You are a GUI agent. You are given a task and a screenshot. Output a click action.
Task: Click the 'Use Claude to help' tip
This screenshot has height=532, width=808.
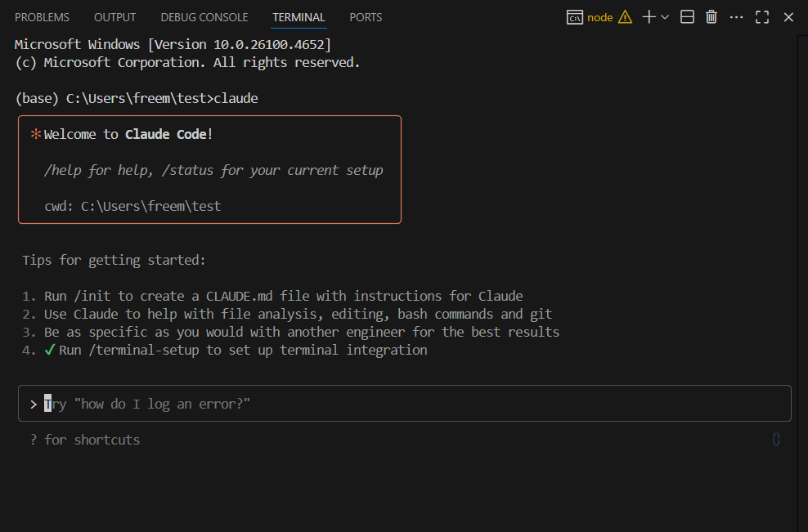click(298, 314)
